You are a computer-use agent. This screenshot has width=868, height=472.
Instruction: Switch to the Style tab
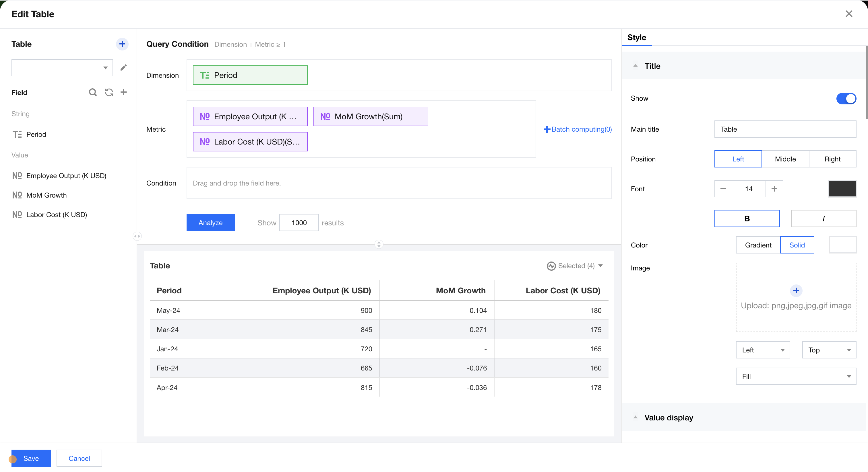click(x=637, y=37)
